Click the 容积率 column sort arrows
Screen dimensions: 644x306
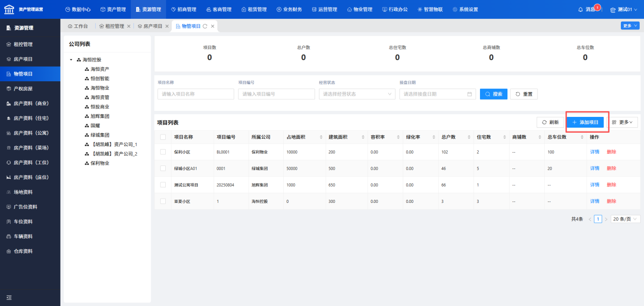[x=398, y=137]
